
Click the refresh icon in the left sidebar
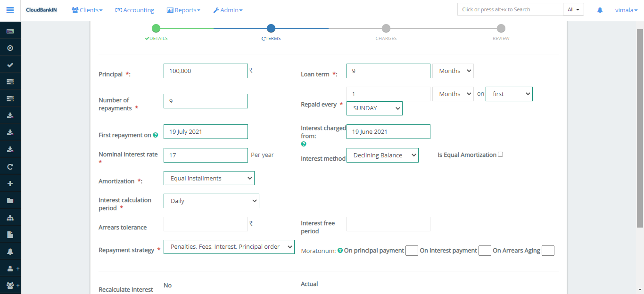[10, 166]
